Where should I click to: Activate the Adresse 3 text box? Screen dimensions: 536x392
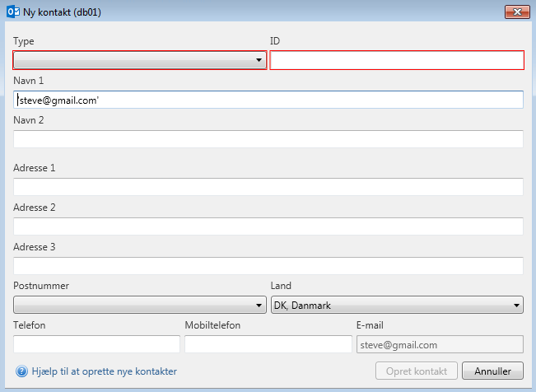pos(268,266)
